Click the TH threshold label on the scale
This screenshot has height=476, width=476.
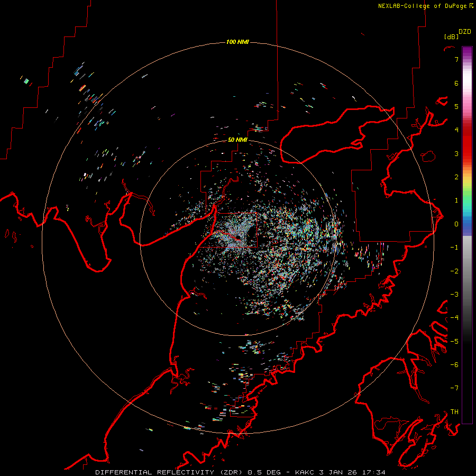point(454,412)
